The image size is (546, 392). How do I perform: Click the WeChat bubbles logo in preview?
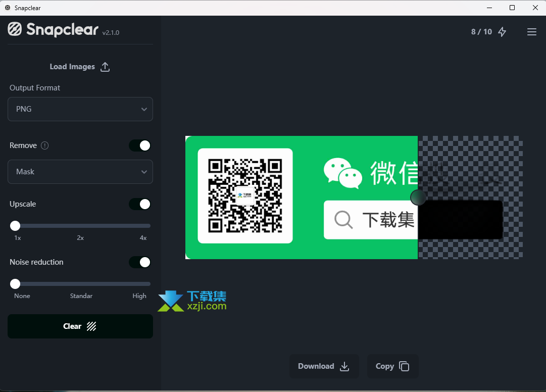coord(342,173)
